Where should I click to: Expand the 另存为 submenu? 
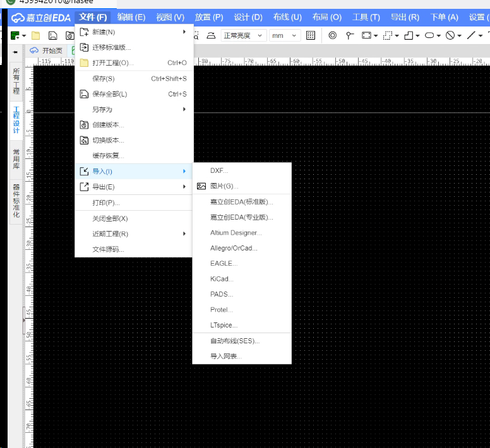tap(134, 109)
